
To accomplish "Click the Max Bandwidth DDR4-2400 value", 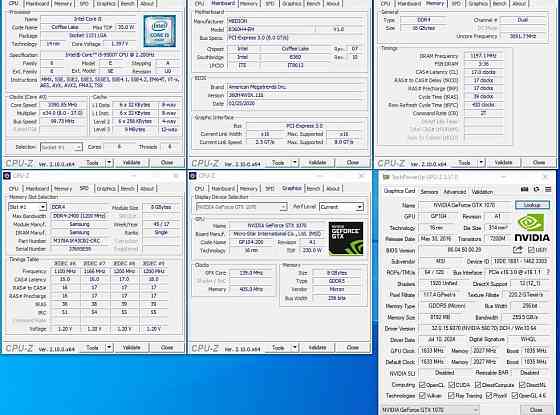I will pos(80,216).
